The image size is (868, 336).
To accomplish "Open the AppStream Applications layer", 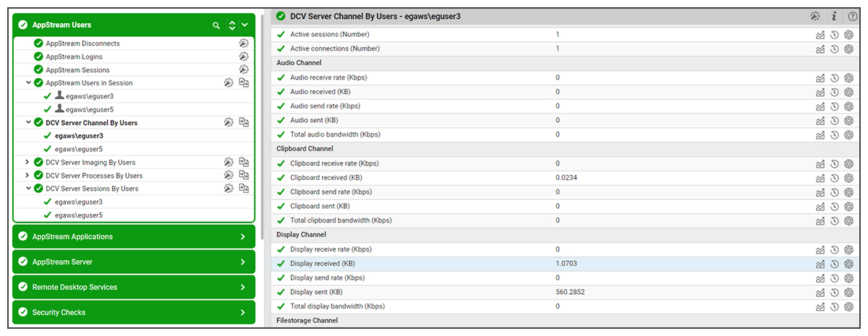I will click(x=134, y=237).
